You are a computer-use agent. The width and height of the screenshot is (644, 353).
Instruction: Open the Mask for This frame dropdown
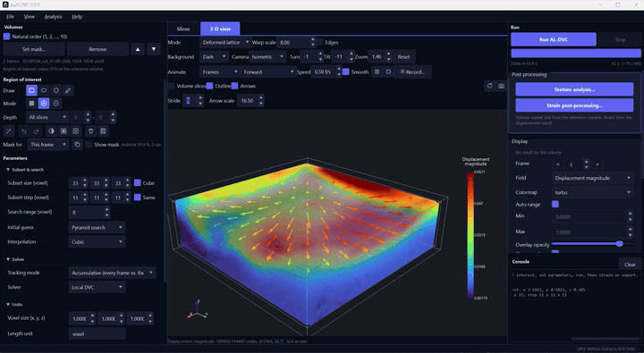[x=48, y=145]
